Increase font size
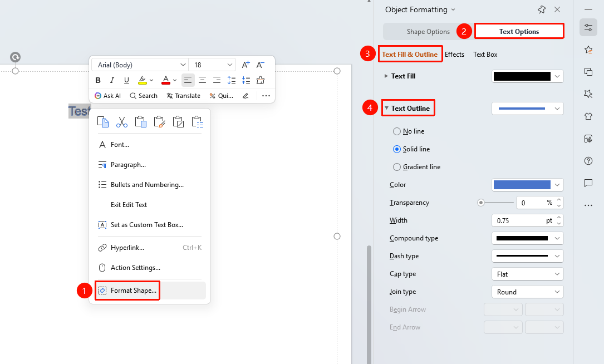Viewport: 604px width, 364px height. (245, 65)
